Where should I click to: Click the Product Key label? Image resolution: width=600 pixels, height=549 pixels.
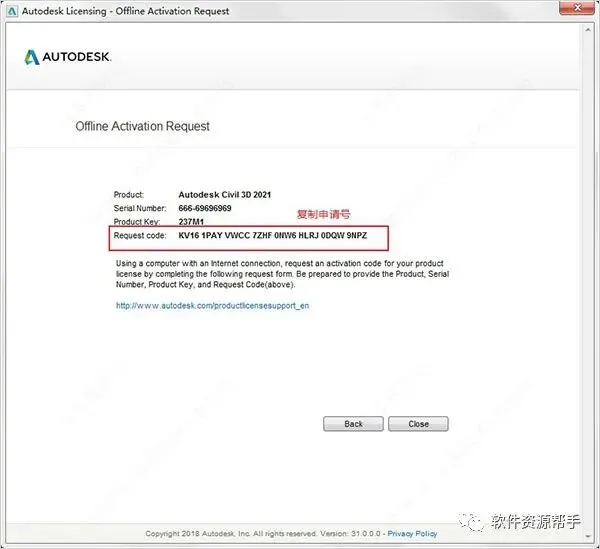pyautogui.click(x=137, y=222)
